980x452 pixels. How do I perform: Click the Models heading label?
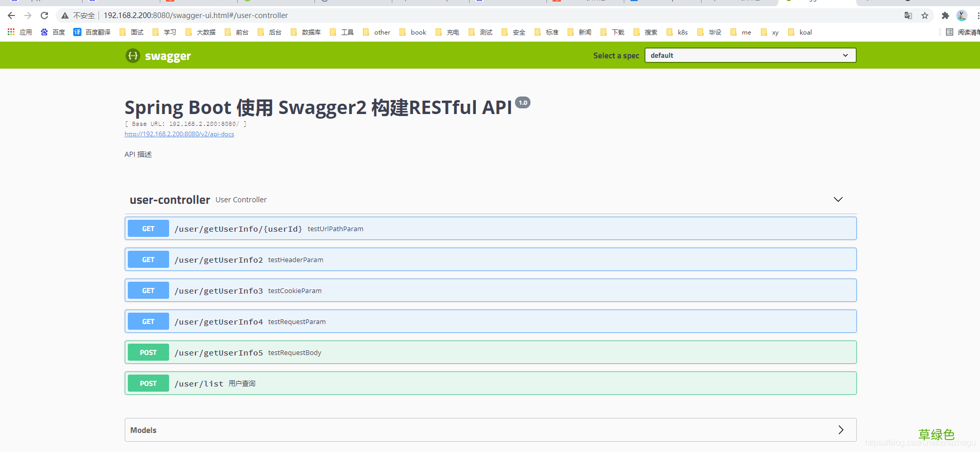click(x=143, y=430)
